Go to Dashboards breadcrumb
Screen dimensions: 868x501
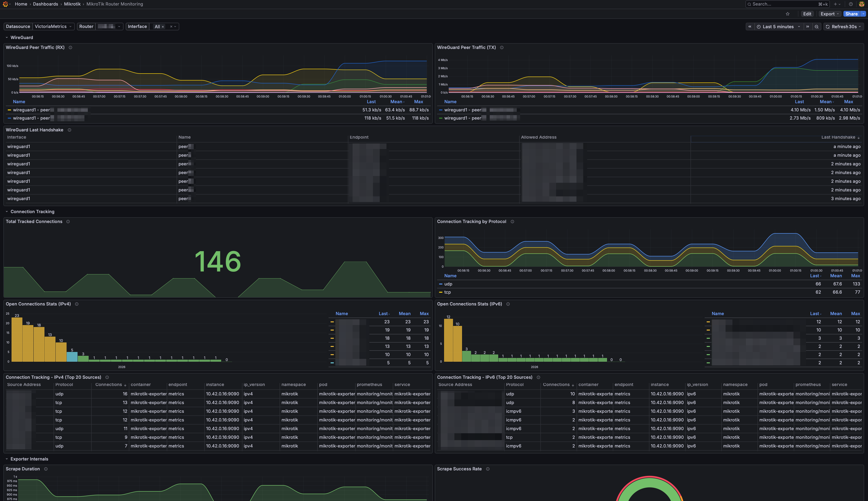tap(45, 4)
